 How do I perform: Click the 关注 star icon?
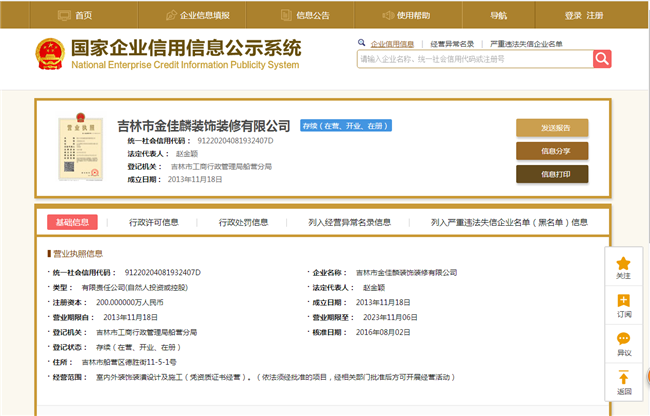point(624,263)
